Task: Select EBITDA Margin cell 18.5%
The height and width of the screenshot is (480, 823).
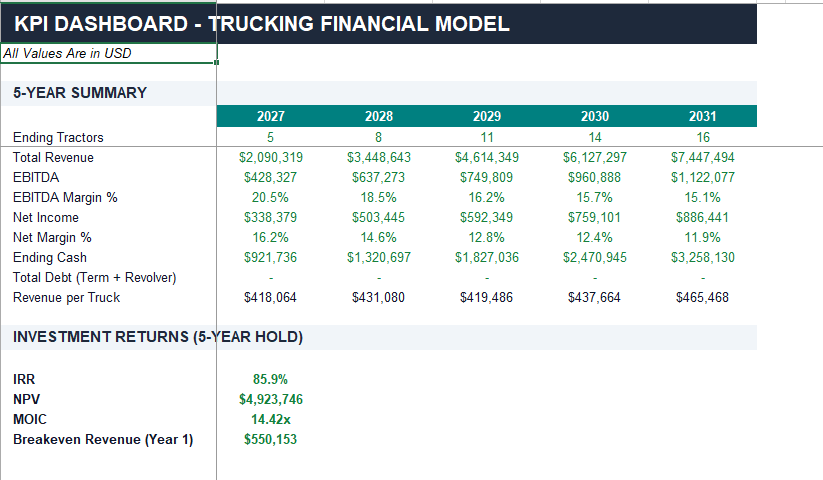Action: (x=379, y=197)
